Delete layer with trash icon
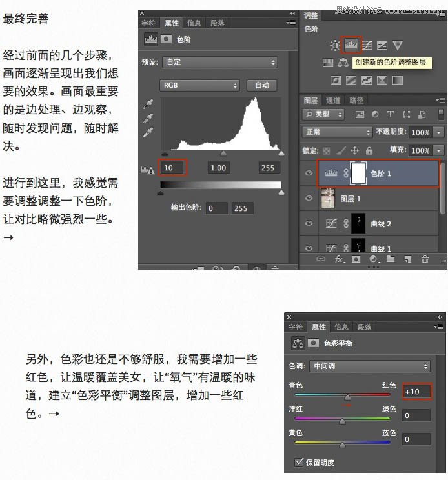448x480 pixels. (x=425, y=259)
